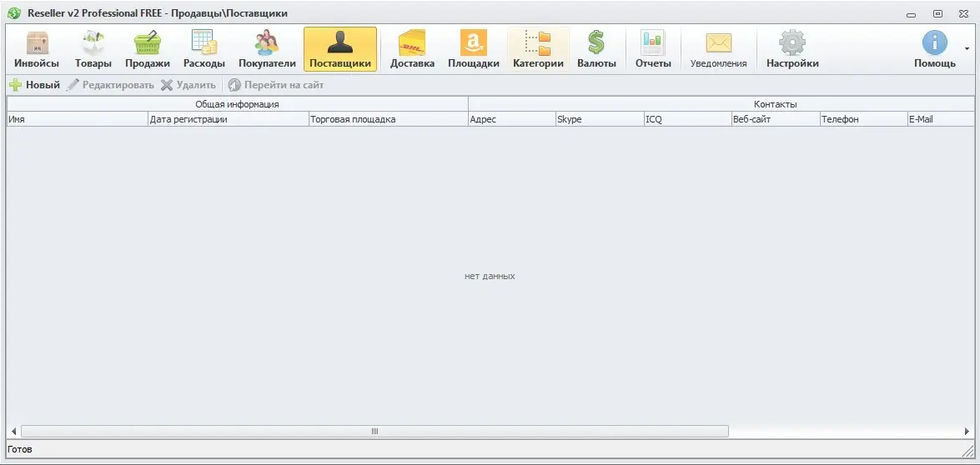This screenshot has height=465, width=980.
Task: Expand the toolbar overflow arrow near Помощь
Action: 967,48
